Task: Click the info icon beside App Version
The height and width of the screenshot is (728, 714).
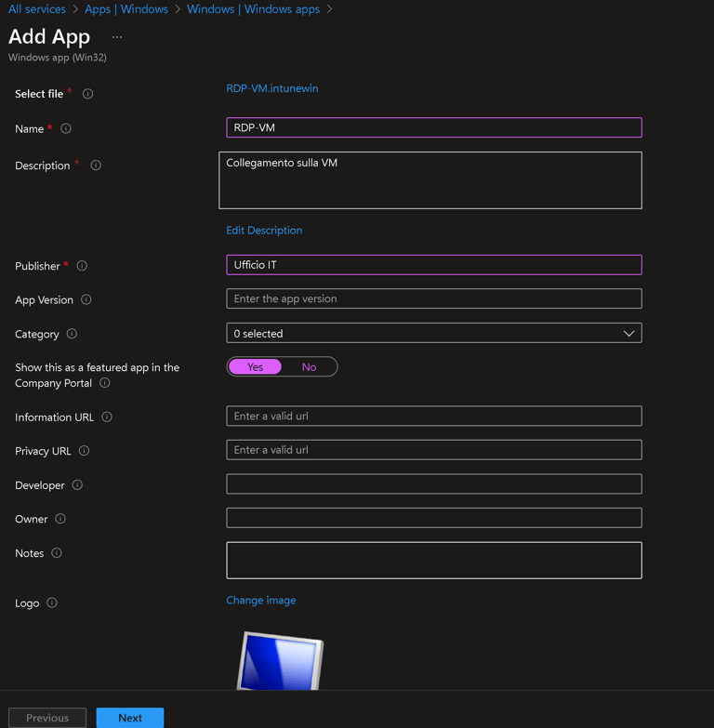Action: (86, 299)
